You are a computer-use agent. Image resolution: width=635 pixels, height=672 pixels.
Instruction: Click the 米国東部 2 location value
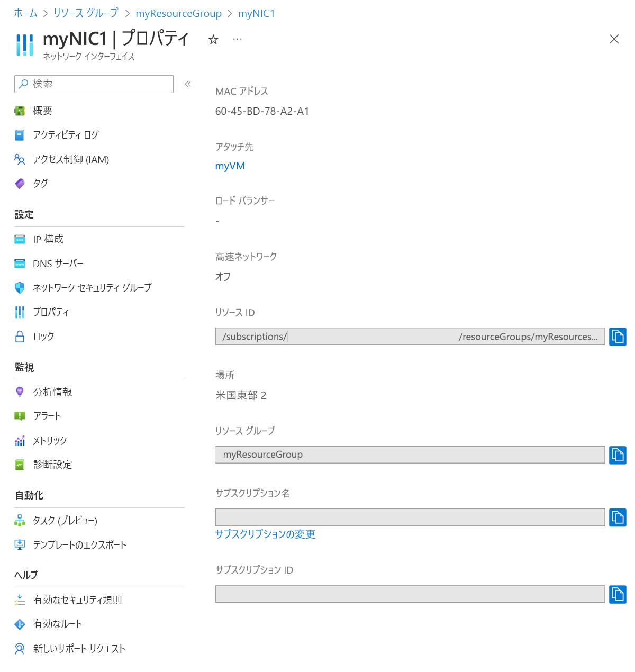pyautogui.click(x=241, y=395)
